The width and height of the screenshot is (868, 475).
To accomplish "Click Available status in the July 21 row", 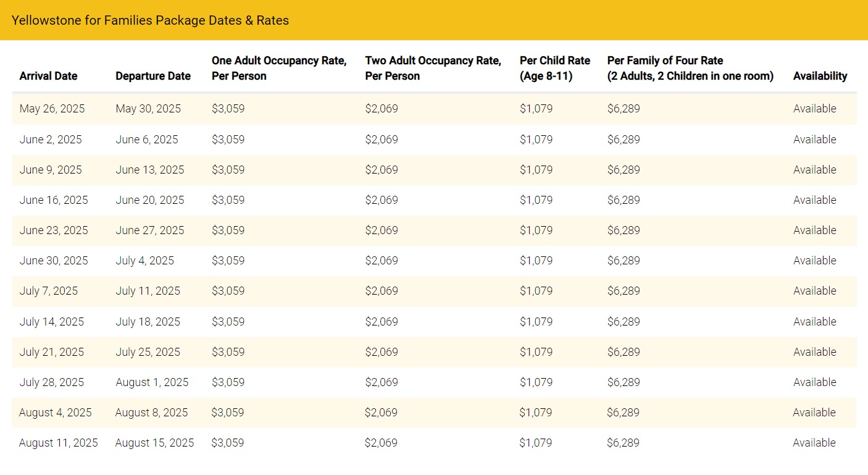I will coord(815,352).
